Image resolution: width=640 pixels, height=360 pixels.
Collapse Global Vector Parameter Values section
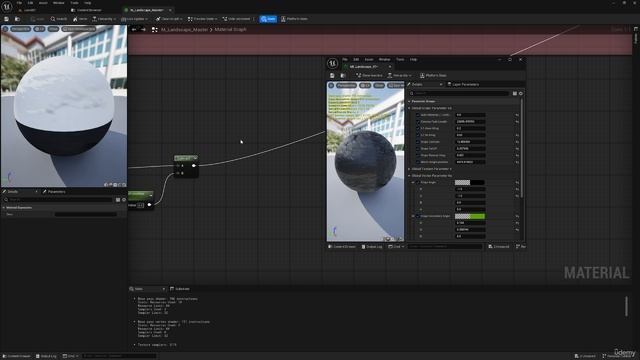click(x=409, y=176)
